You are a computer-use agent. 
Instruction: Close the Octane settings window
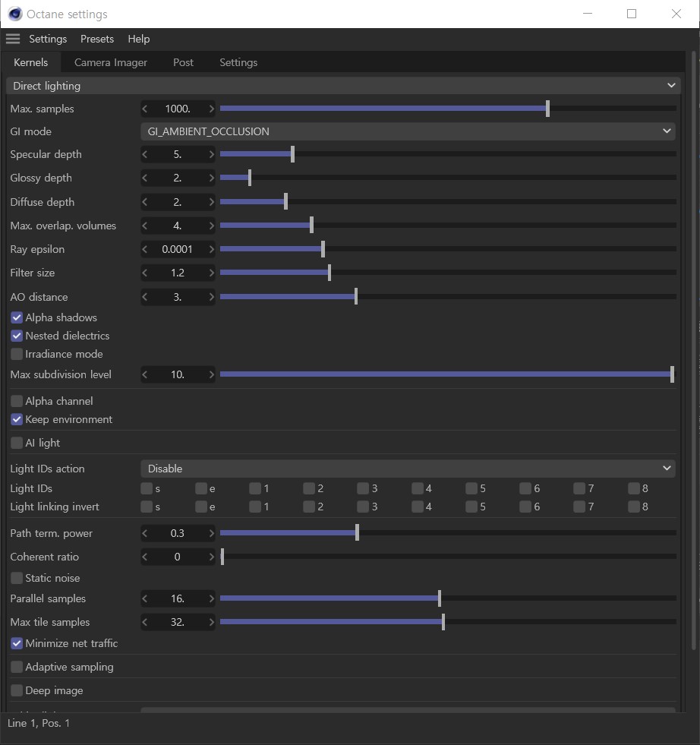click(x=676, y=14)
